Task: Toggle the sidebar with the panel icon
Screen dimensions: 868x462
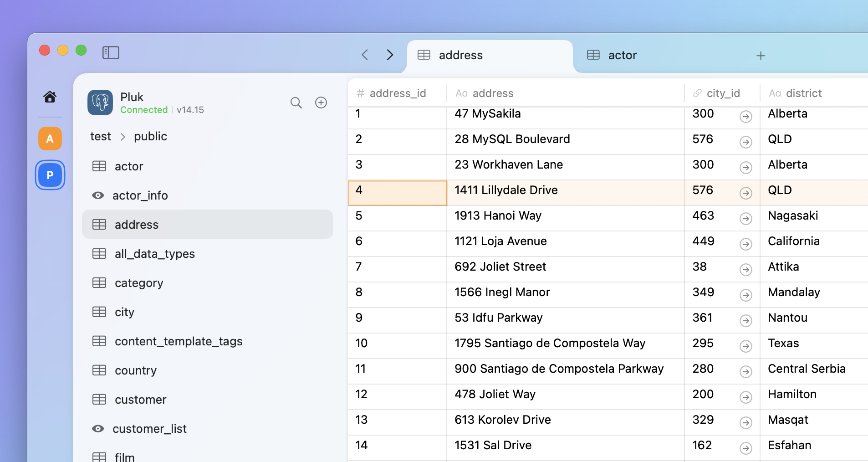Action: point(110,52)
